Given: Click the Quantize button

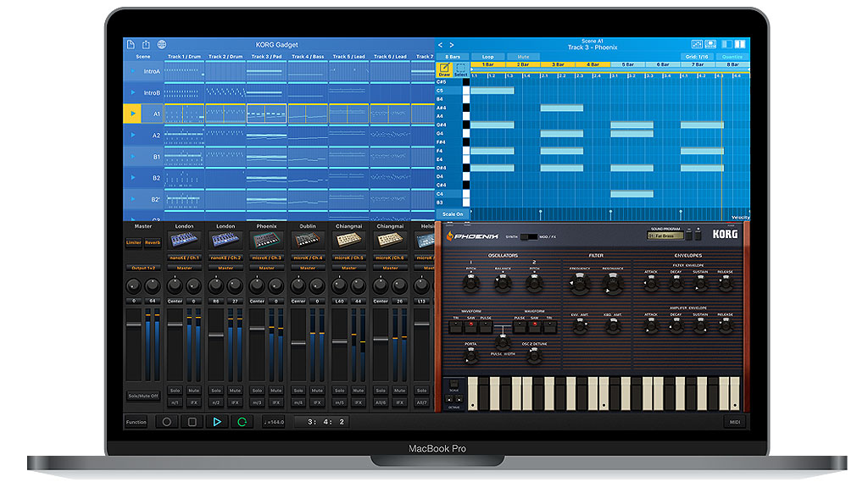Looking at the screenshot, I should (x=732, y=57).
